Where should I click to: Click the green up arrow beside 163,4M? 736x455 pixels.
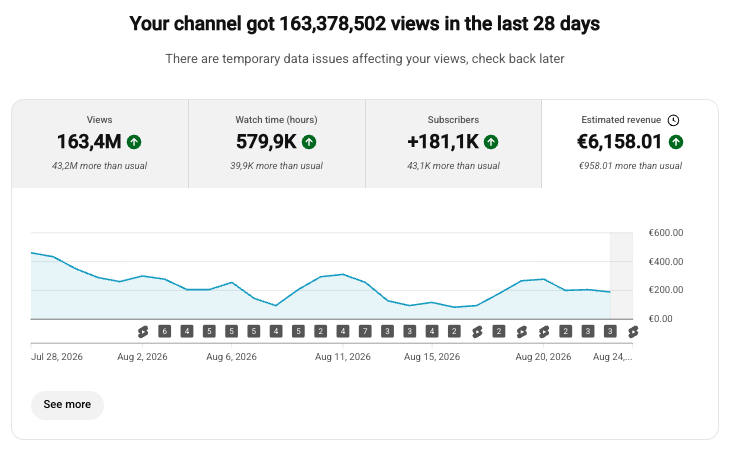pos(134,142)
